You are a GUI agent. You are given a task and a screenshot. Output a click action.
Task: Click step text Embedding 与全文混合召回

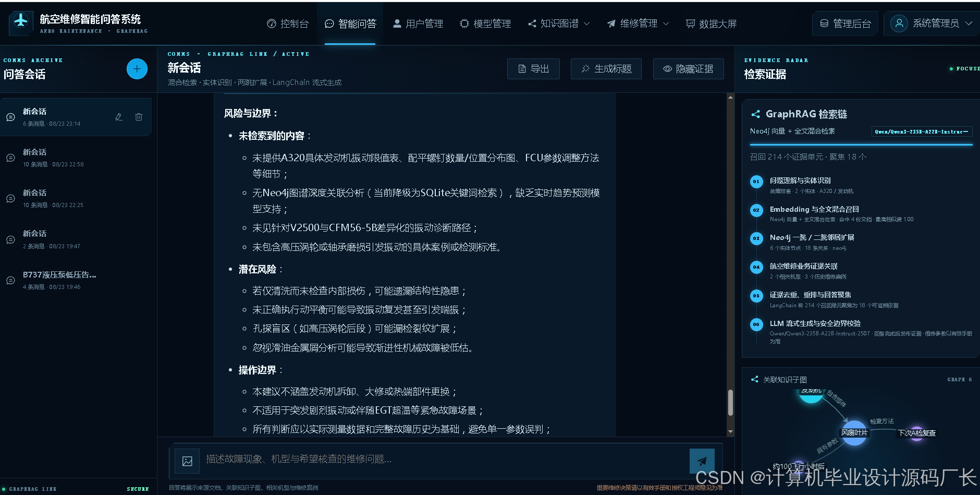pyautogui.click(x=814, y=209)
